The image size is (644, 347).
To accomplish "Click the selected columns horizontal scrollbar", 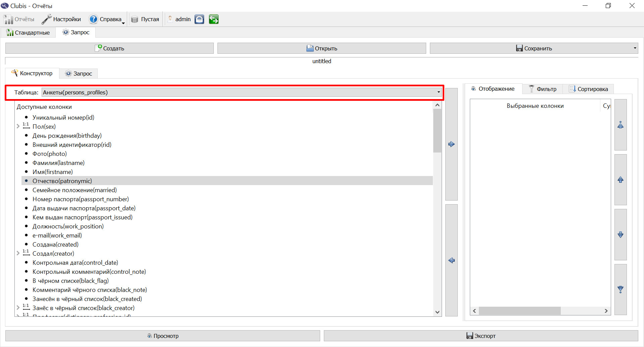I will click(x=540, y=311).
